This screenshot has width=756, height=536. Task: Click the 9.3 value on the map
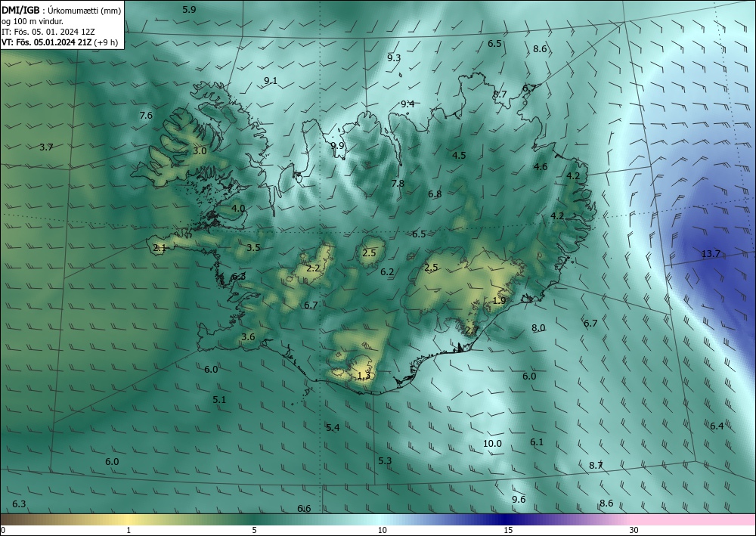coord(394,58)
